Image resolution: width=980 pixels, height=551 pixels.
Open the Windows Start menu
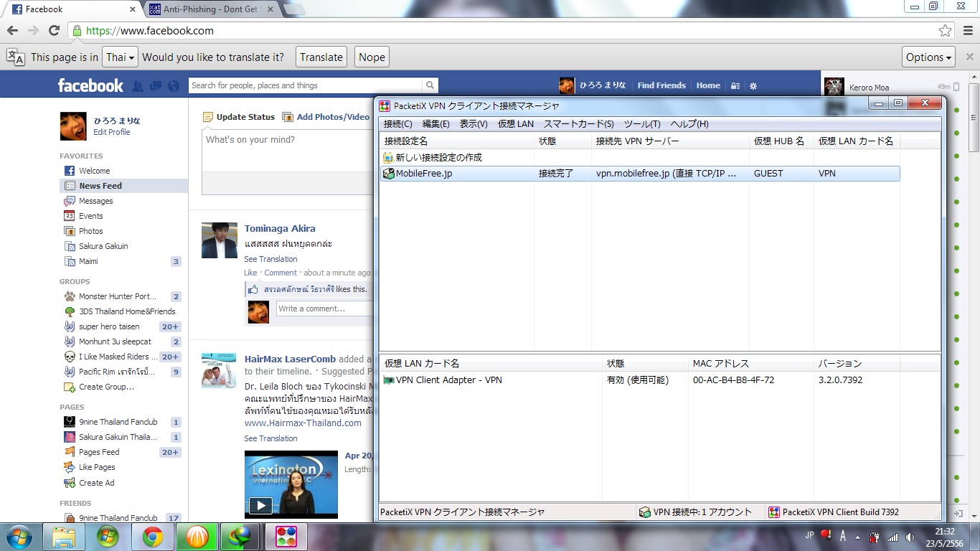[x=18, y=536]
